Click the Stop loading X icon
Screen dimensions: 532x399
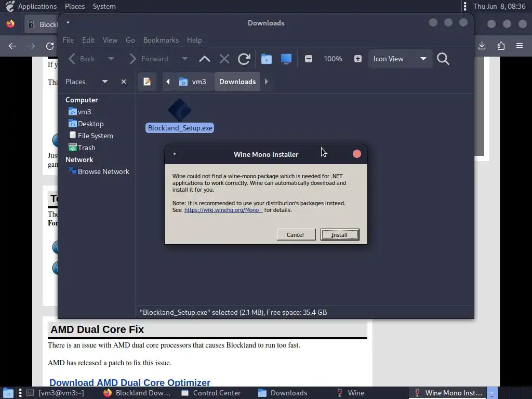[224, 59]
